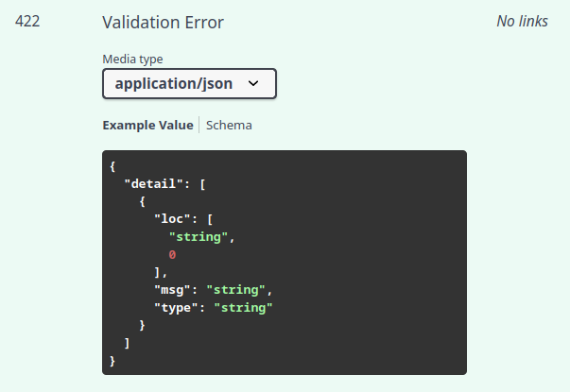Click the chevron arrow in the media type selector
The width and height of the screenshot is (570, 392).
pos(253,83)
